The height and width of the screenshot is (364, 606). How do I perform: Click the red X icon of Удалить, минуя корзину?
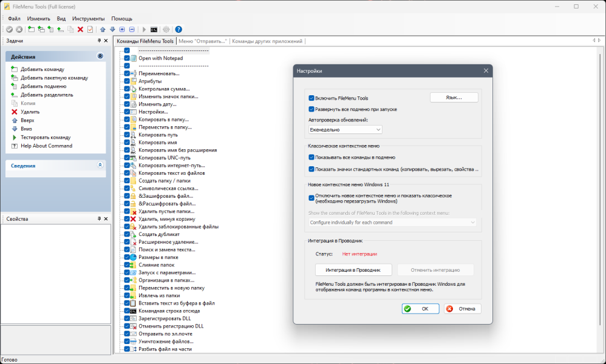tap(133, 219)
